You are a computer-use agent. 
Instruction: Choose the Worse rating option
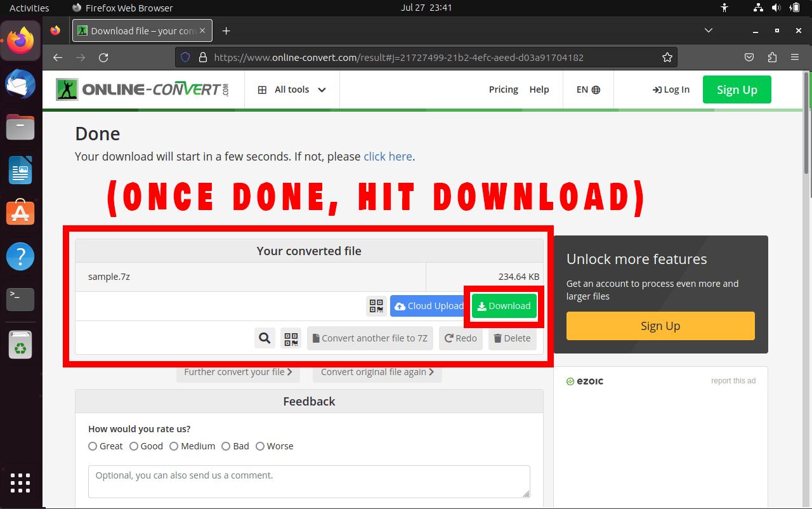[x=260, y=446]
